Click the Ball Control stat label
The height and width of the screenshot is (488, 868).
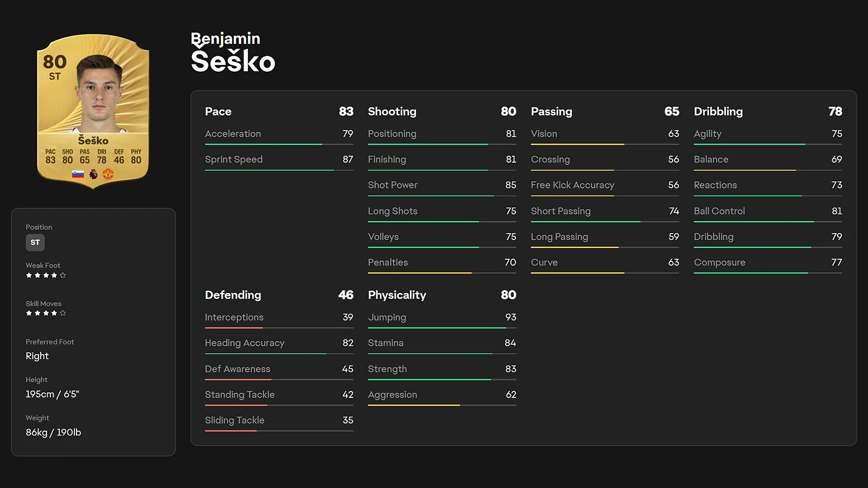click(719, 211)
